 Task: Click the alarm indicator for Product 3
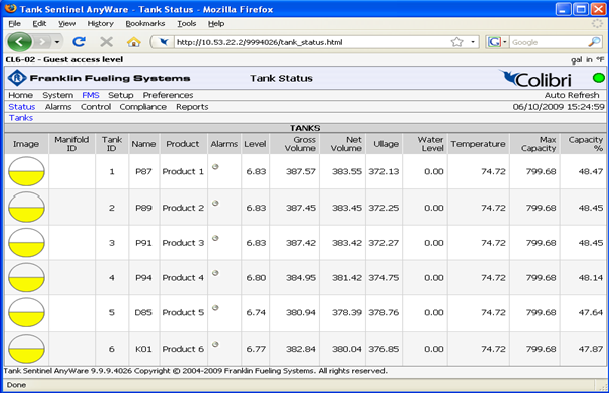click(215, 238)
